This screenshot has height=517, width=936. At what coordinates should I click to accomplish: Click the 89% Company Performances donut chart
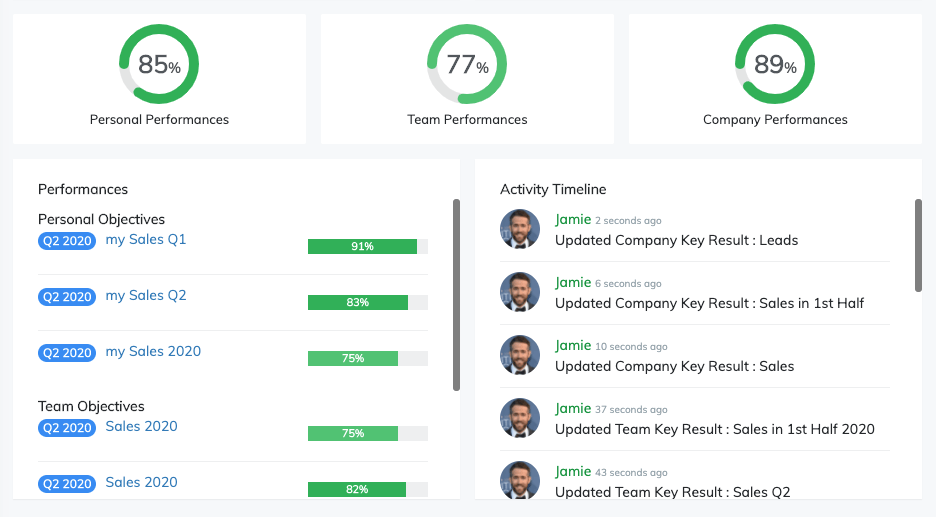775,64
